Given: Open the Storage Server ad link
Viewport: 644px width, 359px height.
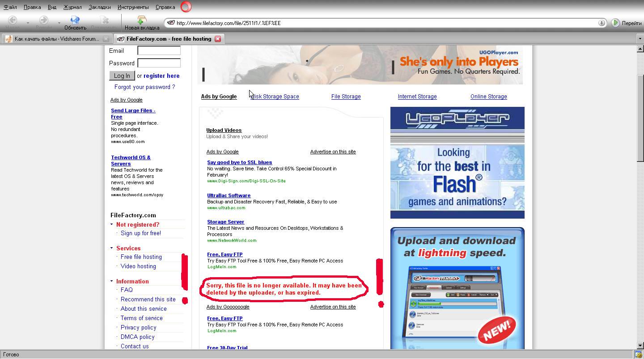Looking at the screenshot, I should point(225,222).
